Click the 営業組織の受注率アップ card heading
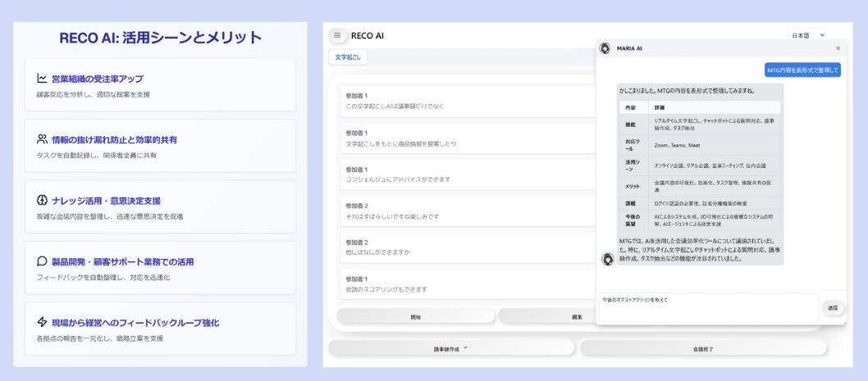 pyautogui.click(x=98, y=79)
